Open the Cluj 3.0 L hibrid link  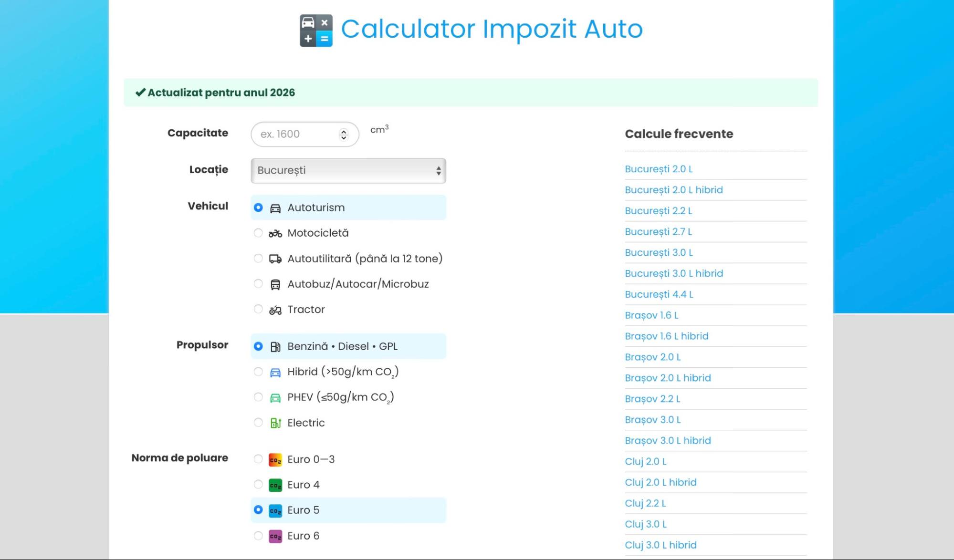coord(660,545)
